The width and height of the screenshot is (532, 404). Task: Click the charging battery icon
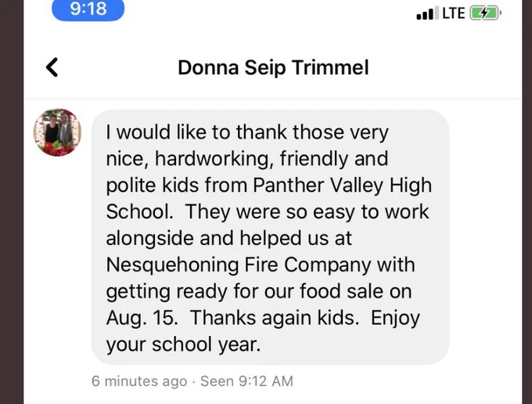pyautogui.click(x=485, y=13)
